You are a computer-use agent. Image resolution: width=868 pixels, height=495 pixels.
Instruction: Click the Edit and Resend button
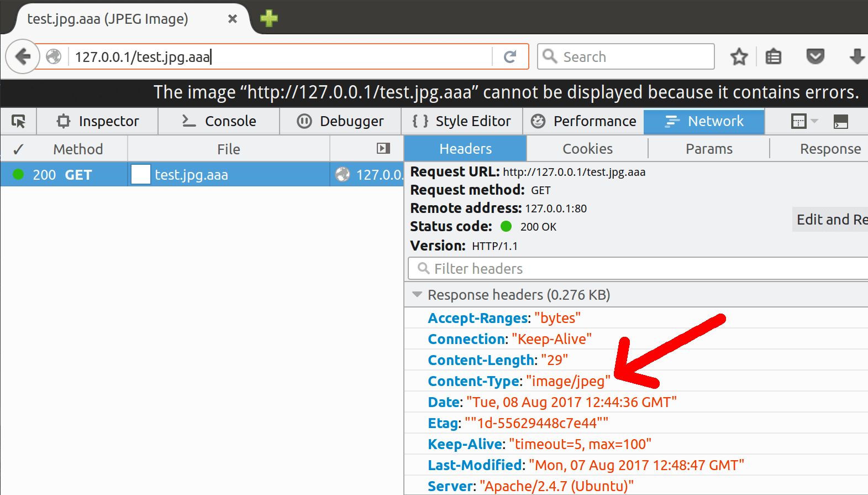click(x=830, y=220)
